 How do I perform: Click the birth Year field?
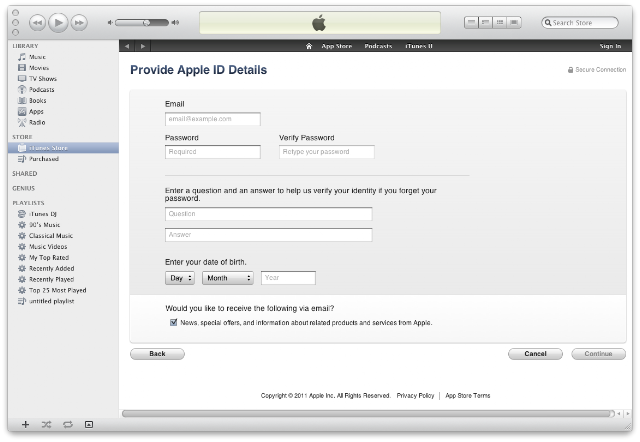288,278
